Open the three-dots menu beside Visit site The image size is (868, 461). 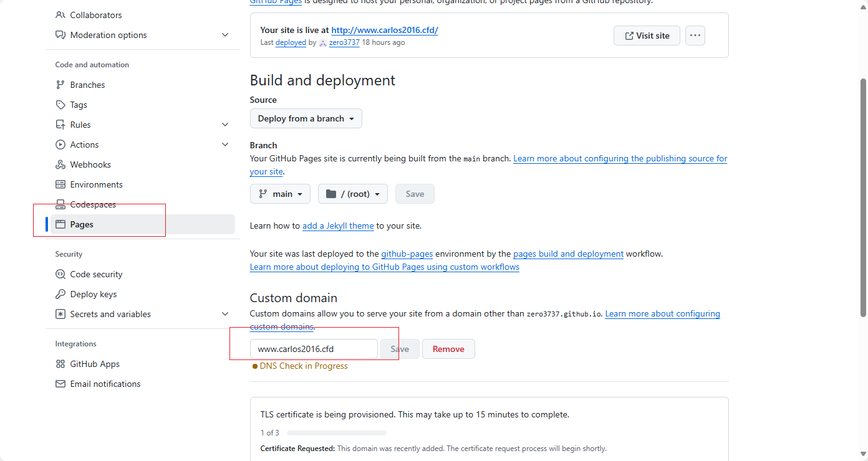pyautogui.click(x=695, y=36)
